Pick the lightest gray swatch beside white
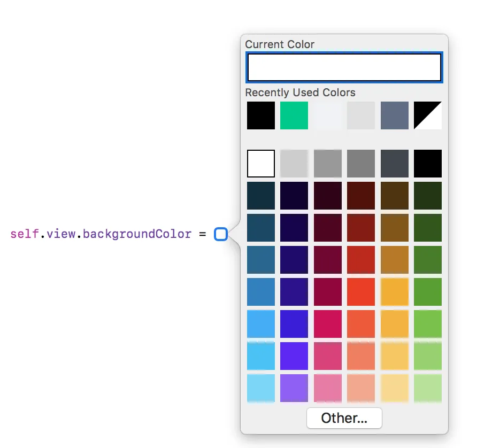 click(x=294, y=164)
